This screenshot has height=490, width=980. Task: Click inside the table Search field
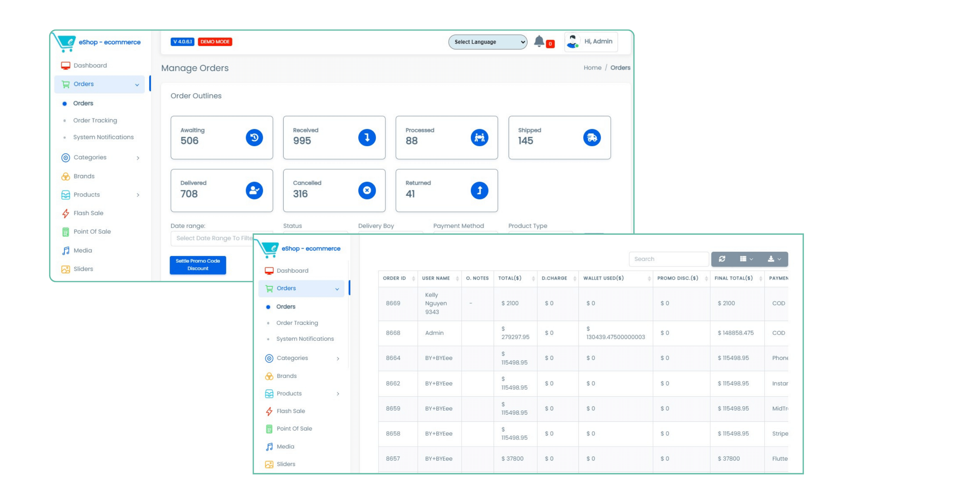[668, 259]
